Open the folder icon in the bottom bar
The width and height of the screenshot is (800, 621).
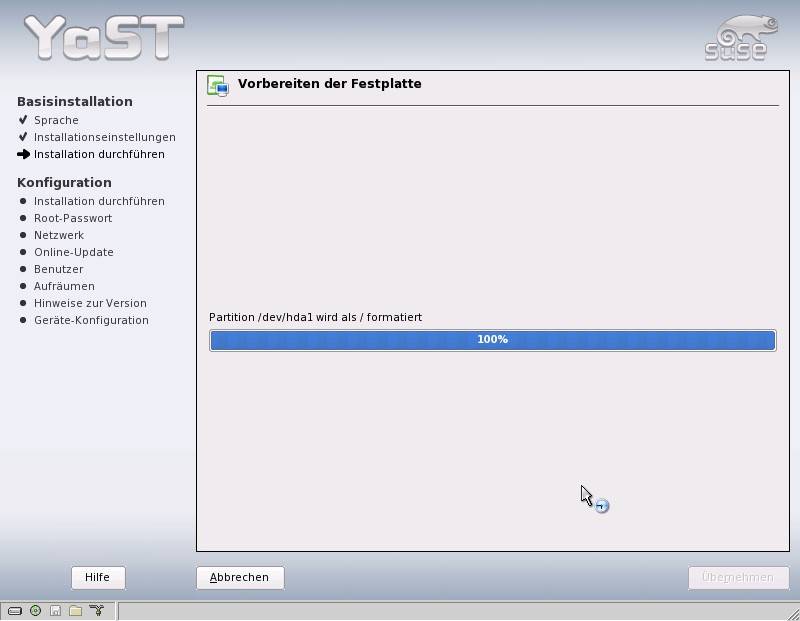[x=75, y=611]
